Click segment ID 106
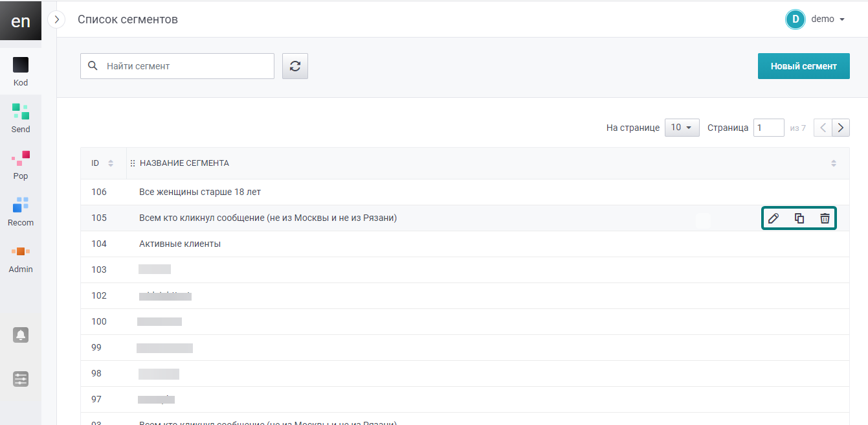Image resolution: width=868 pixels, height=425 pixels. 99,192
